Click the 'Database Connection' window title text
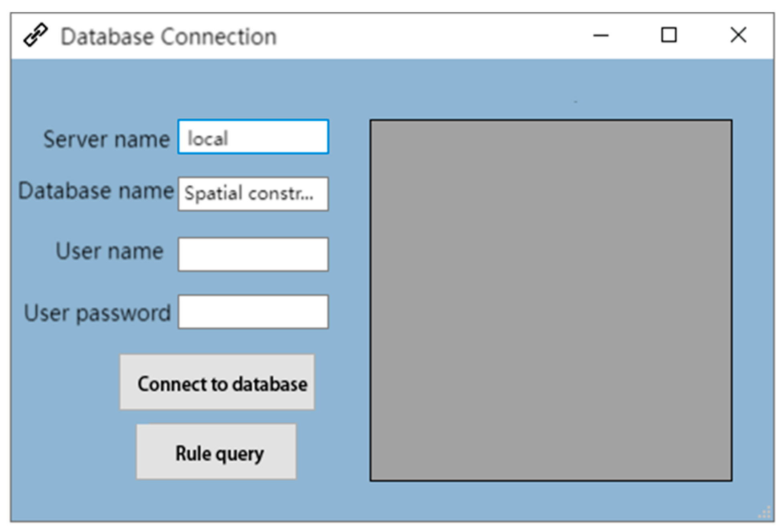This screenshot has height=532, width=784. pos(168,37)
